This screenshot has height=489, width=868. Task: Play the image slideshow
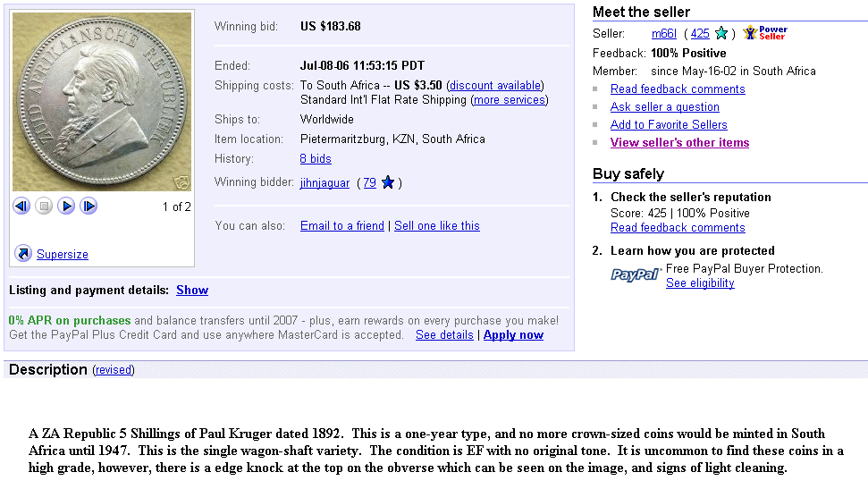[x=66, y=207]
